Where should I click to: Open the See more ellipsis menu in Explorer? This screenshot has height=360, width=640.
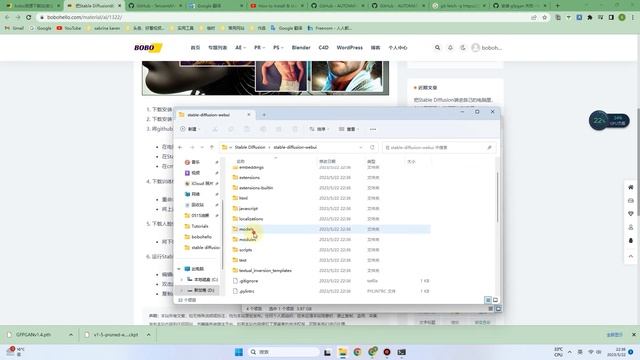(373, 129)
